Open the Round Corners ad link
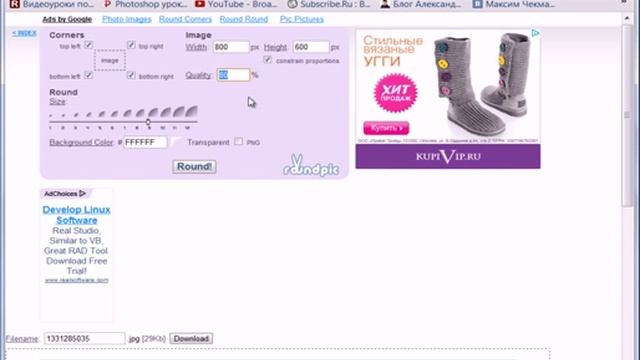Image resolution: width=640 pixels, height=360 pixels. (185, 19)
